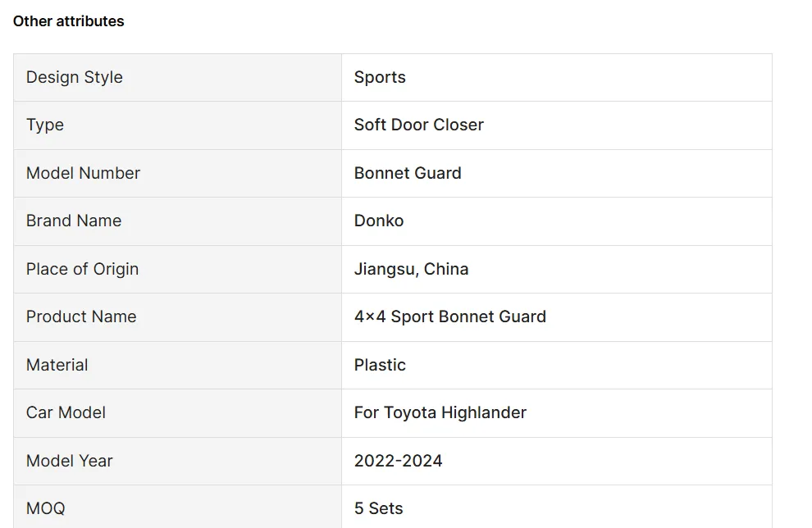Click the 'Type' attribute label
This screenshot has width=812, height=528.
[45, 125]
